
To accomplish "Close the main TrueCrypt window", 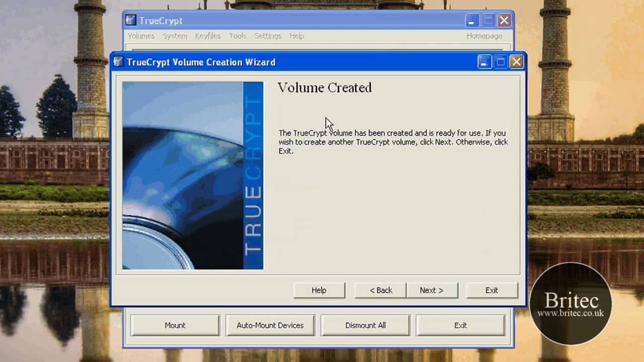I will click(x=504, y=21).
